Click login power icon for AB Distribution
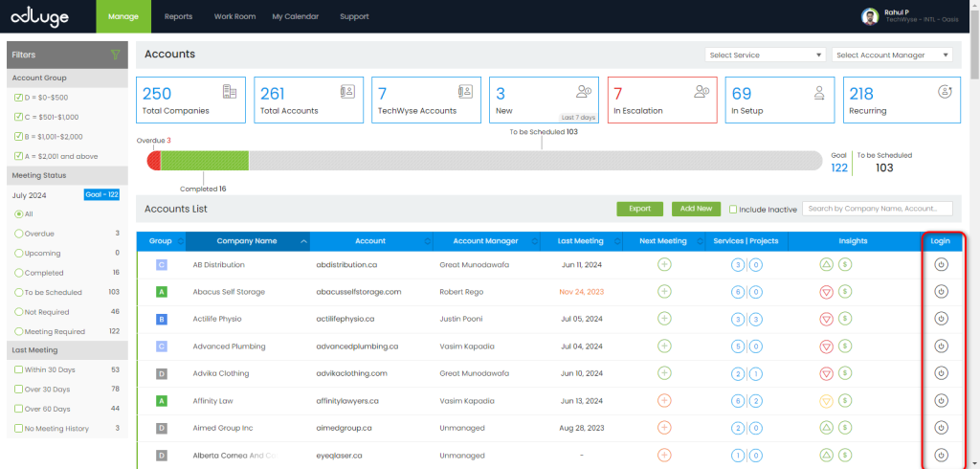Image resolution: width=980 pixels, height=469 pixels. pyautogui.click(x=940, y=264)
